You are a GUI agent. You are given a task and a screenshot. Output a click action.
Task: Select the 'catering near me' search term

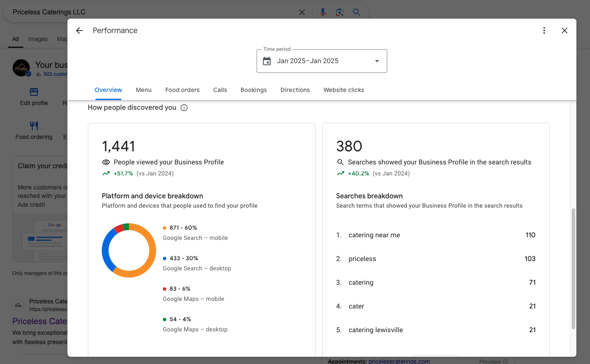pyautogui.click(x=374, y=235)
